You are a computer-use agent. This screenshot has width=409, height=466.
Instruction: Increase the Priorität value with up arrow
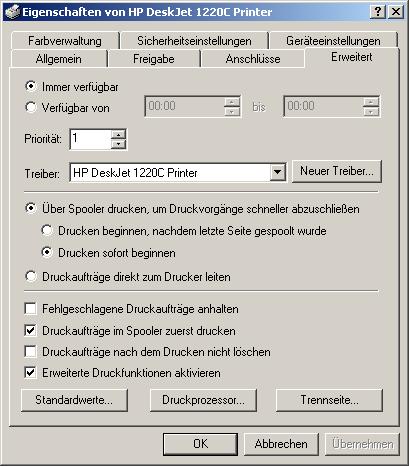pos(118,134)
